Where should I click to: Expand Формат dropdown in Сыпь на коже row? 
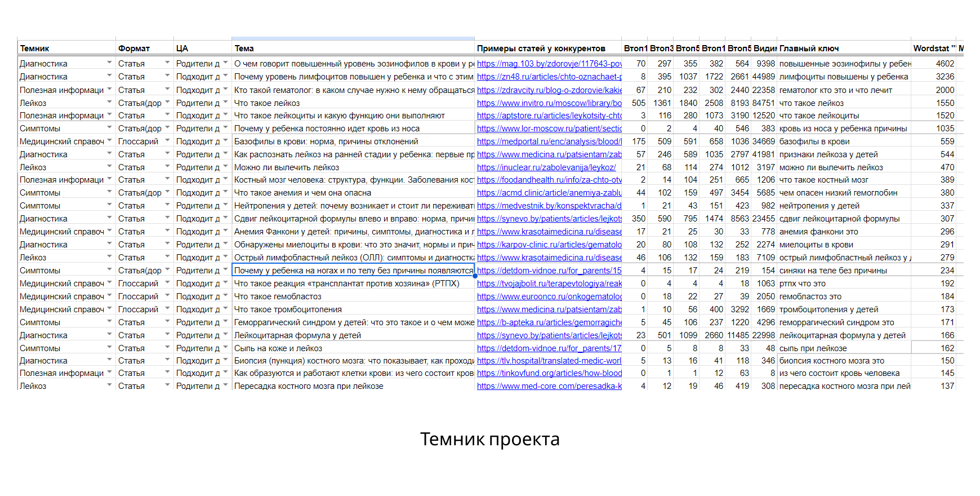[x=167, y=347]
